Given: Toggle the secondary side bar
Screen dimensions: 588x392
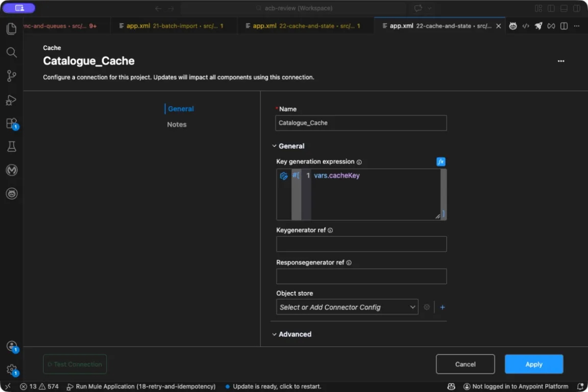Looking at the screenshot, I should (577, 8).
